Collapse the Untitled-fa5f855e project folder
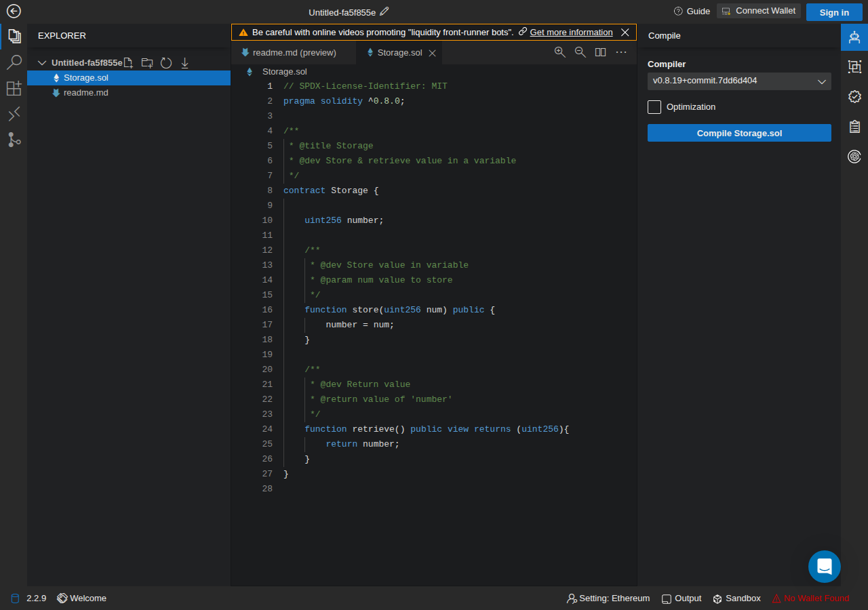The width and height of the screenshot is (868, 610). (x=42, y=63)
